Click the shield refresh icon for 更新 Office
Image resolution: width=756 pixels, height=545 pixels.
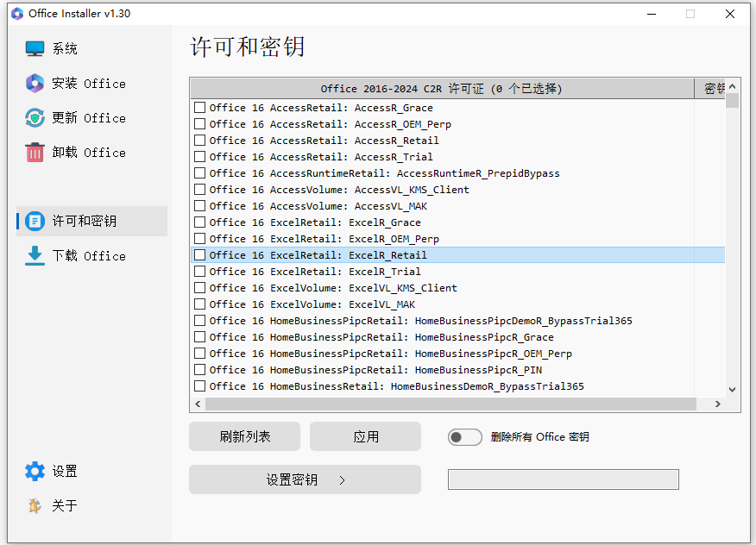point(35,118)
